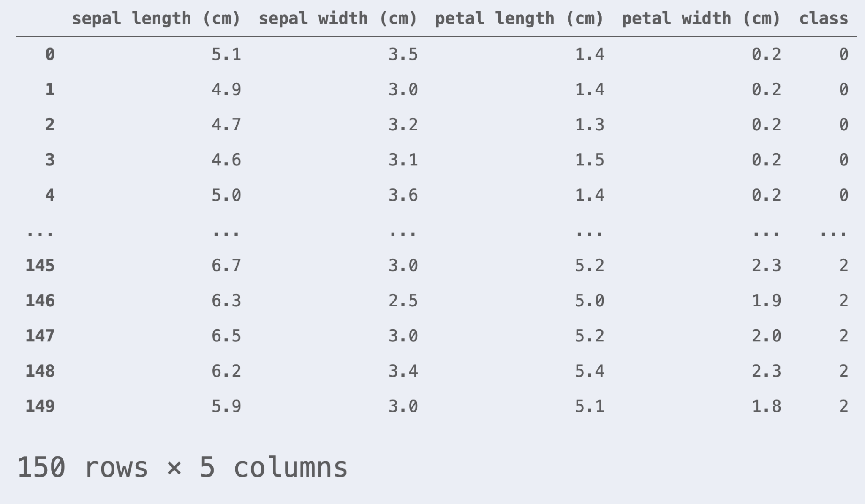
Task: Click row index 3 label
Action: [x=50, y=160]
